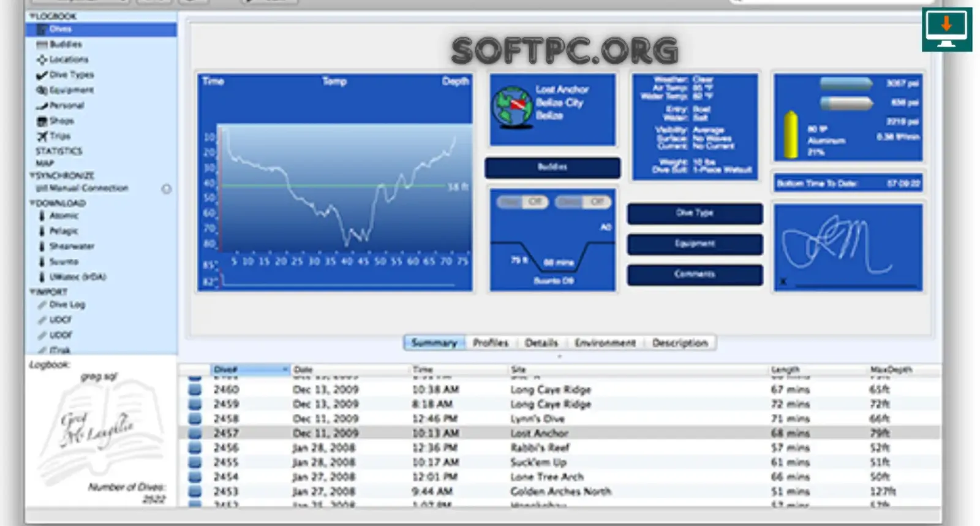Click the Equipment dark blue button
This screenshot has height=526, width=980.
tap(695, 243)
